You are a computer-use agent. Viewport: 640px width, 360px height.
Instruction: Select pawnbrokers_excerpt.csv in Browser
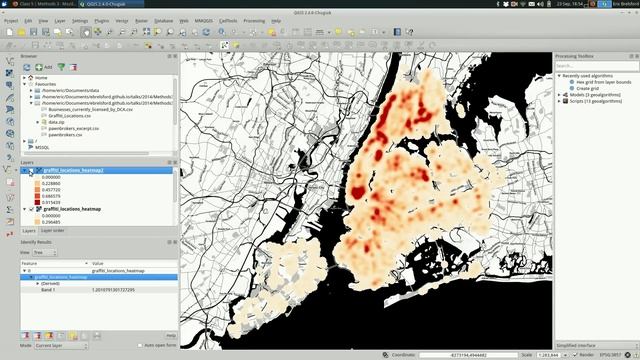(x=73, y=129)
